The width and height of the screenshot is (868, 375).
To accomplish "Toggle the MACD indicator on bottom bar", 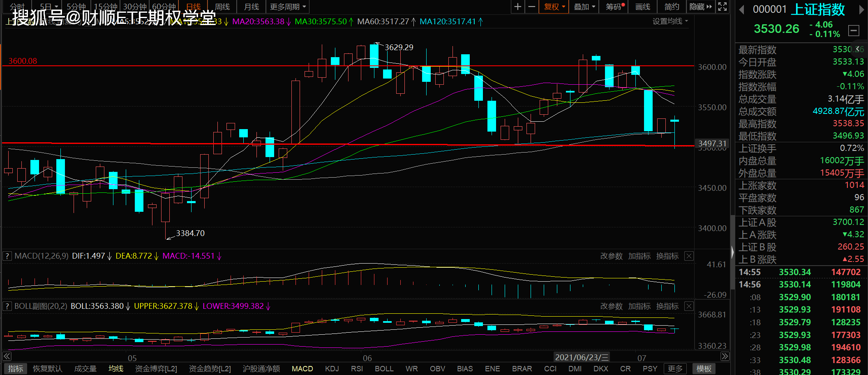I will [302, 368].
